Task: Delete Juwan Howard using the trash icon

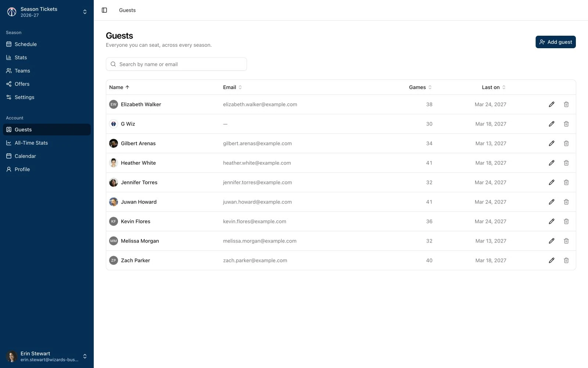Action: [x=566, y=202]
